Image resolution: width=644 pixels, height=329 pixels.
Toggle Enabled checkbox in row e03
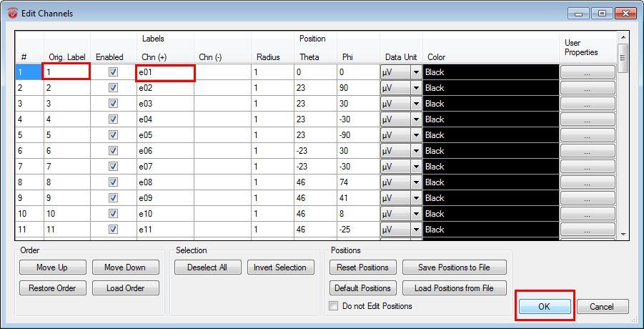(114, 104)
